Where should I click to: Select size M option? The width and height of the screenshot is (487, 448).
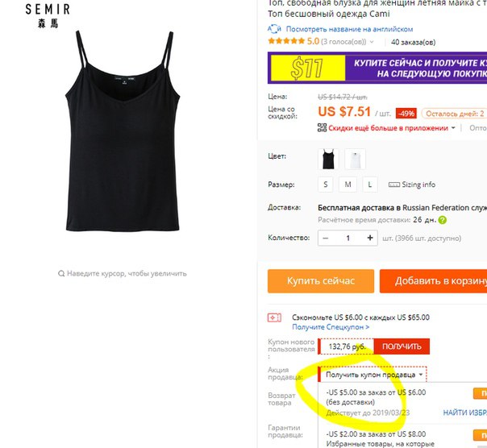(x=348, y=185)
